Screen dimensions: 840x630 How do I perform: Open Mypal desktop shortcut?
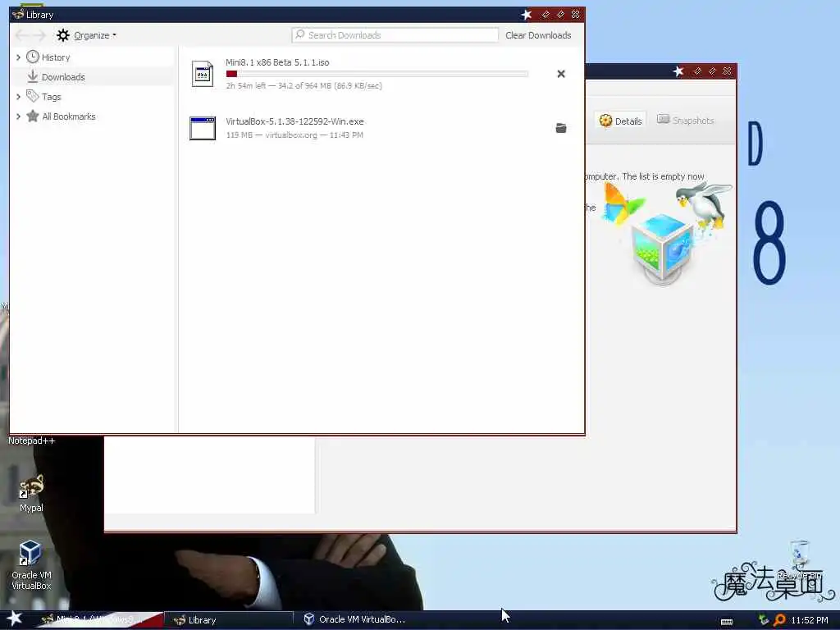(31, 493)
